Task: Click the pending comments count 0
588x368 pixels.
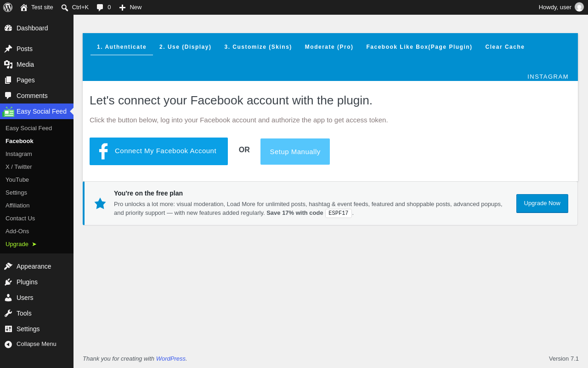Action: click(x=109, y=7)
